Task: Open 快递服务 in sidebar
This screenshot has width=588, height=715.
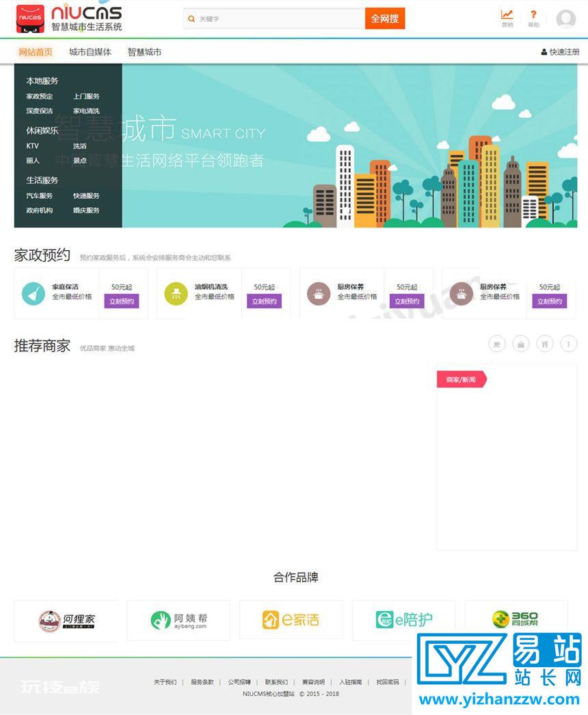Action: tap(86, 195)
